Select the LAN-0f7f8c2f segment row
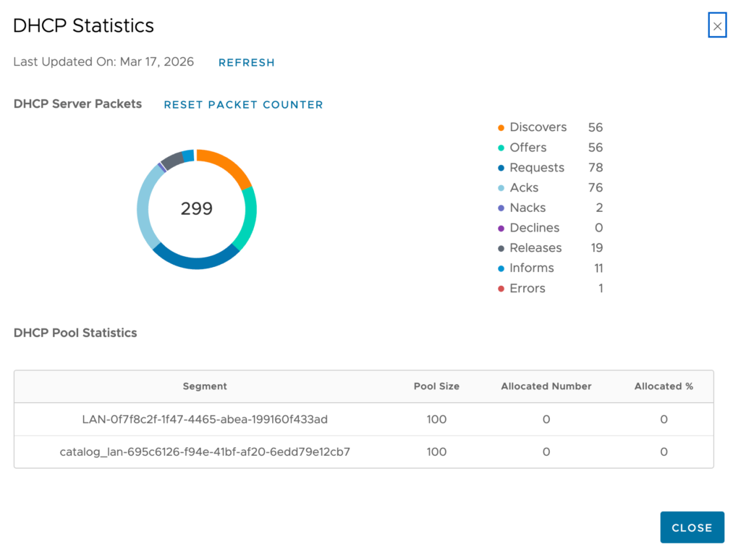Image resolution: width=741 pixels, height=560 pixels. click(x=205, y=420)
